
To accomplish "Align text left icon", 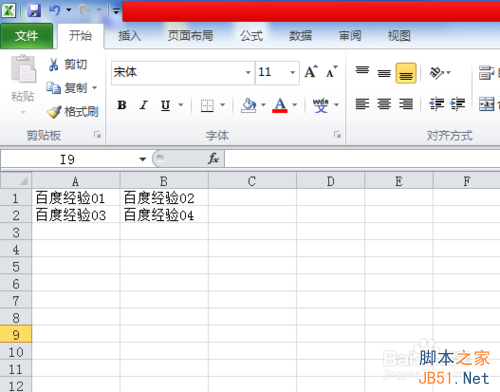I will click(362, 104).
